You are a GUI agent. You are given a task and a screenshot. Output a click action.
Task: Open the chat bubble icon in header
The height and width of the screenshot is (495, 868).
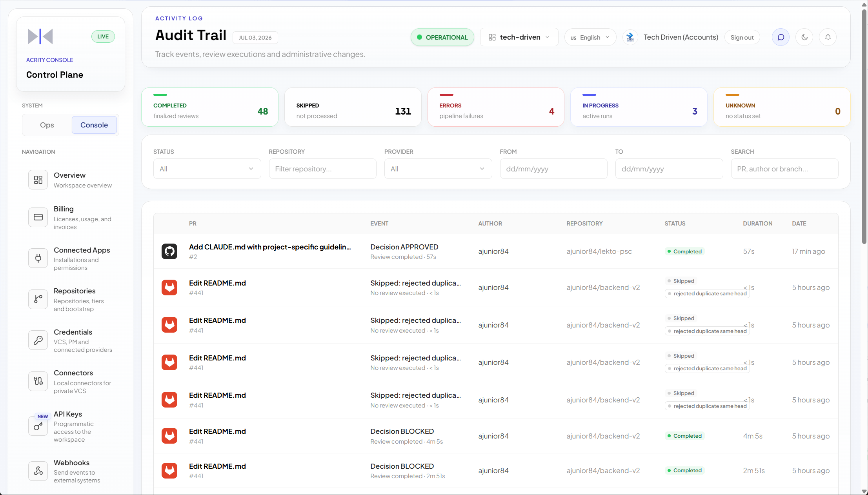[x=781, y=37]
